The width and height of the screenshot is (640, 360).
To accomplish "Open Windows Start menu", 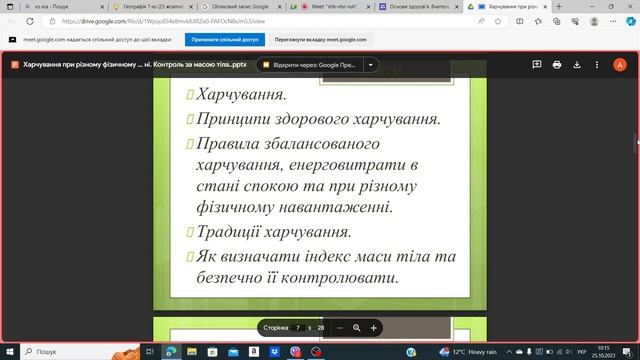I will [x=10, y=351].
